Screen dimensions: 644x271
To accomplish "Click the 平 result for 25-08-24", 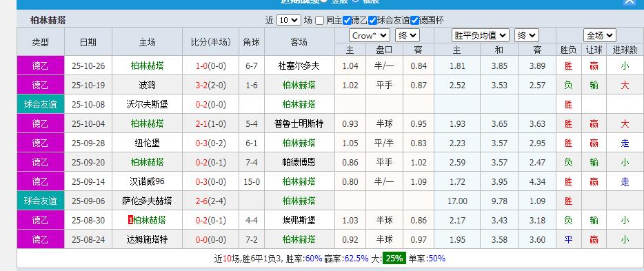I will coord(568,239).
